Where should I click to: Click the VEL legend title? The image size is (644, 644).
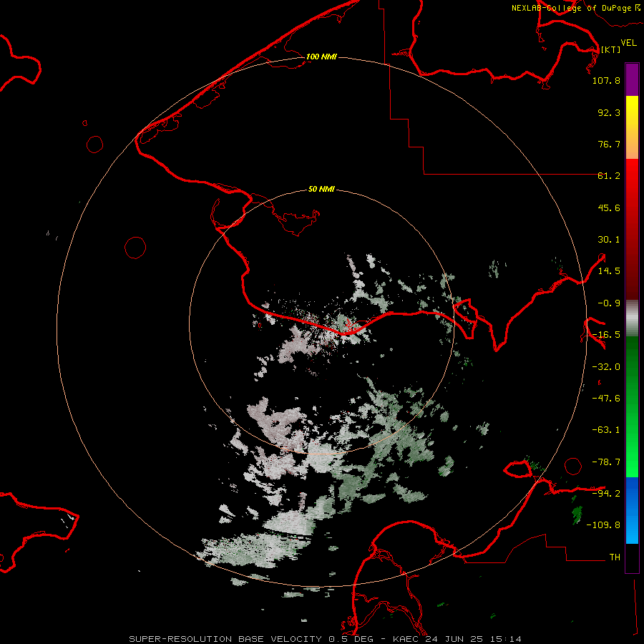coord(628,43)
